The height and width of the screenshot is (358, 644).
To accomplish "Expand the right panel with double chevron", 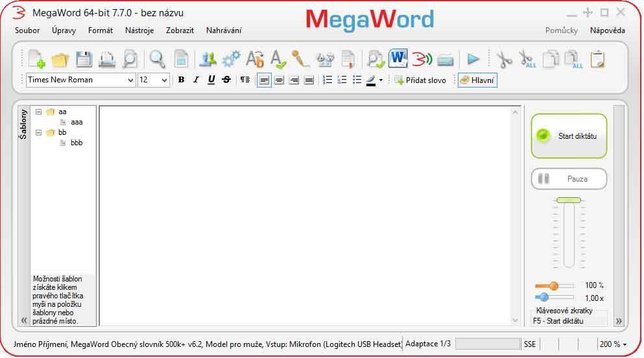I will 619,321.
